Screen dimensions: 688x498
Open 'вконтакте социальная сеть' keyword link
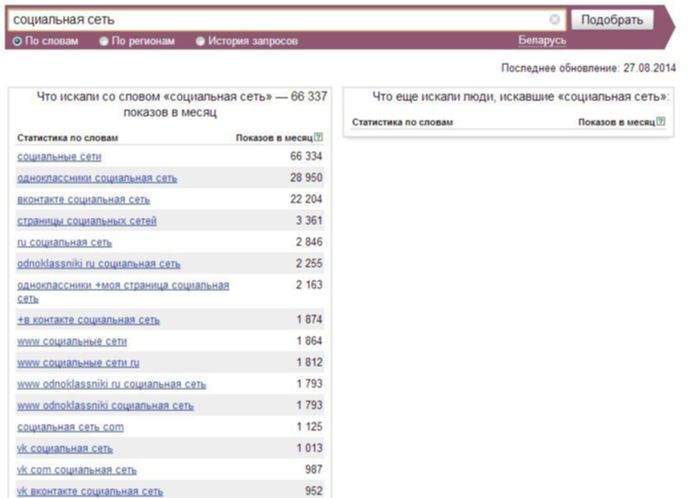click(x=83, y=199)
